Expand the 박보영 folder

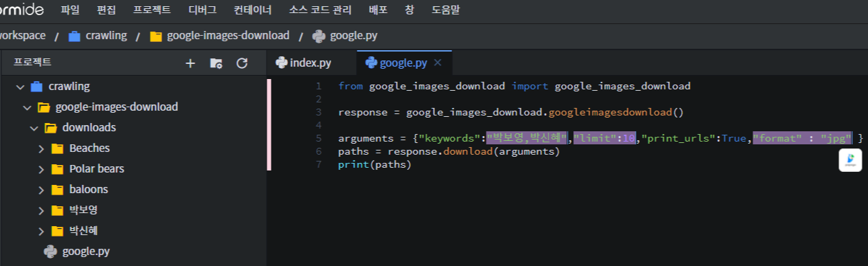(x=41, y=210)
